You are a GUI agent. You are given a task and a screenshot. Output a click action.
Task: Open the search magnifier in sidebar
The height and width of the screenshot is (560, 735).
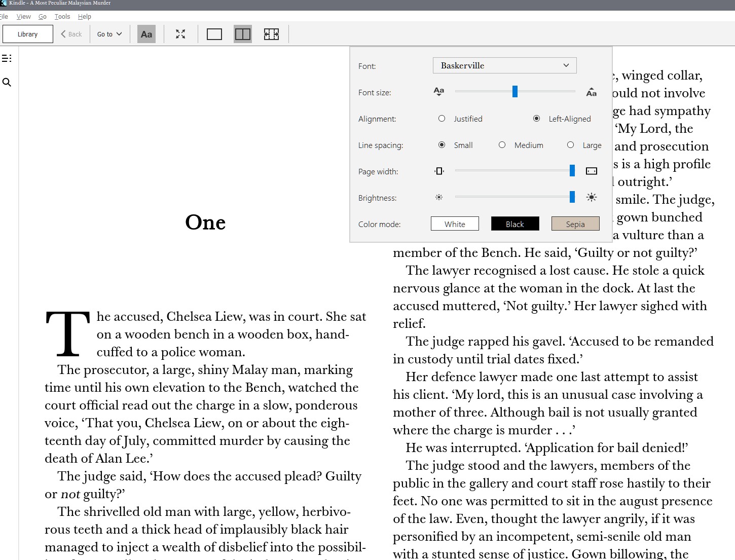tap(7, 82)
